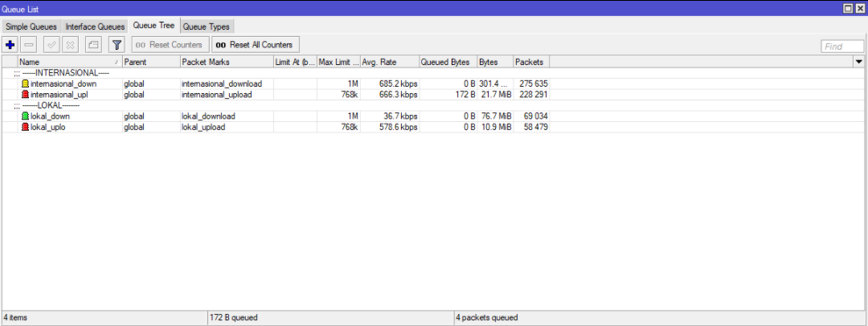Select the INTERNASIONAL comment row
868x326 pixels.
click(433, 73)
